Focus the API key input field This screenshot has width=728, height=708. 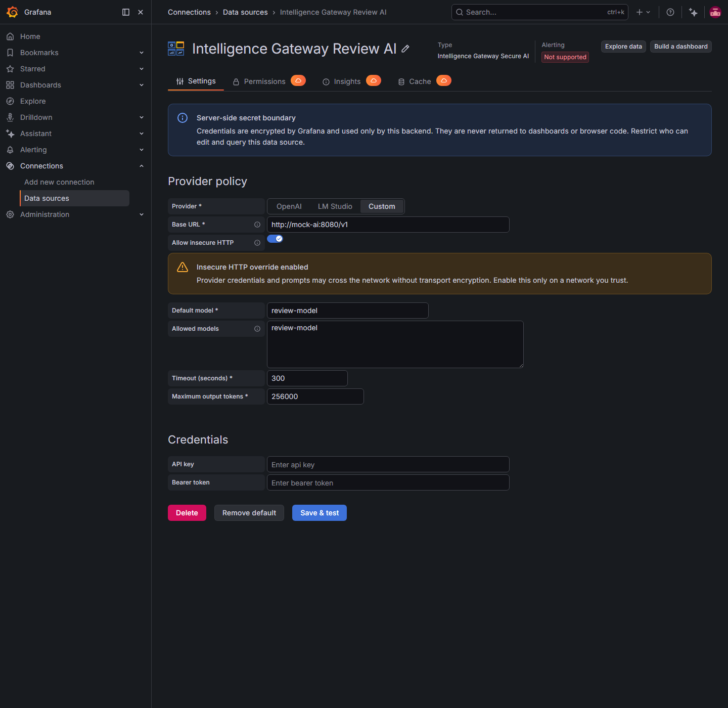coord(388,464)
